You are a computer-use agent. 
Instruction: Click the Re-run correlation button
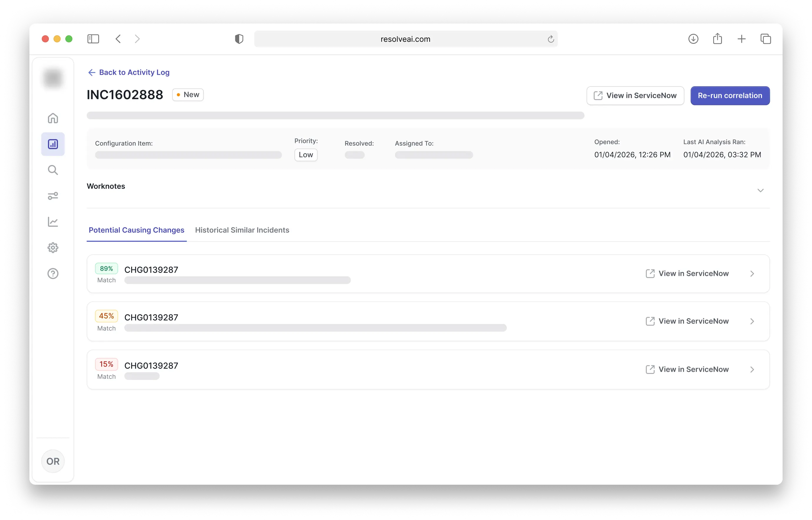[730, 96]
